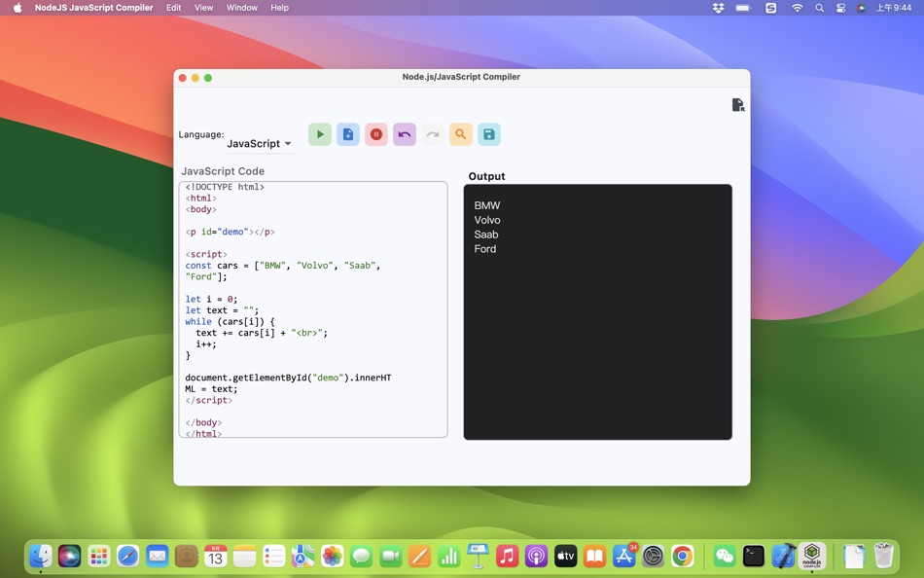Open the JavaScript language dropdown
The image size is (924, 578).
coord(260,143)
